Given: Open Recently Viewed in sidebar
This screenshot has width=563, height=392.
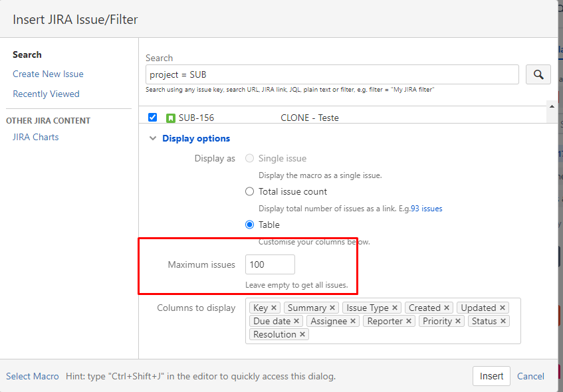Looking at the screenshot, I should (46, 94).
